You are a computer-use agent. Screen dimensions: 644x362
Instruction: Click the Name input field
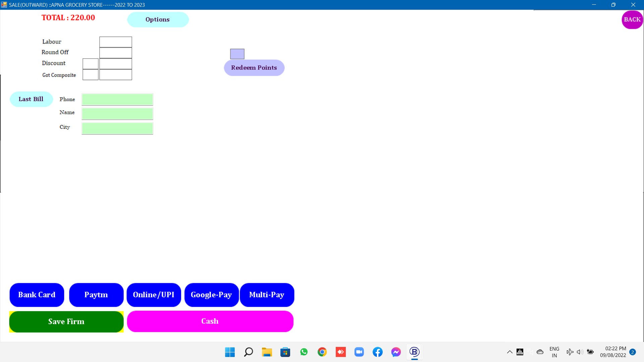(x=117, y=114)
